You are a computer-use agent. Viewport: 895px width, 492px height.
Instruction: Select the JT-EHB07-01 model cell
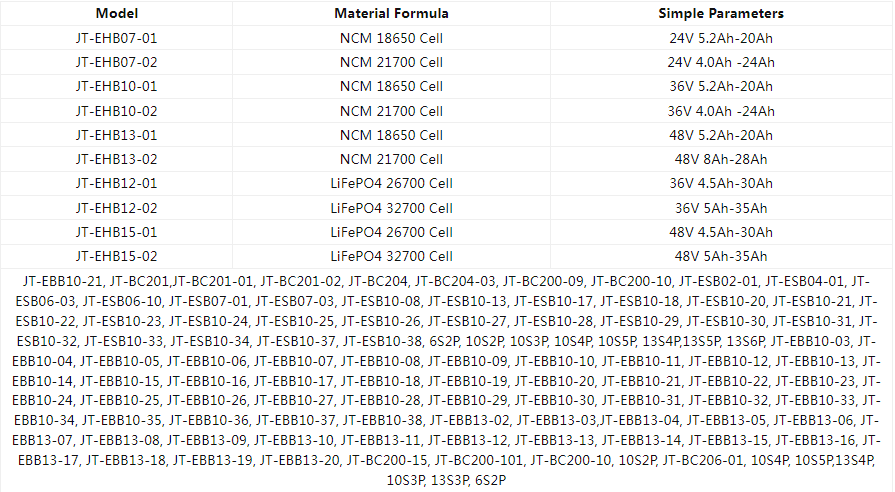[116, 38]
